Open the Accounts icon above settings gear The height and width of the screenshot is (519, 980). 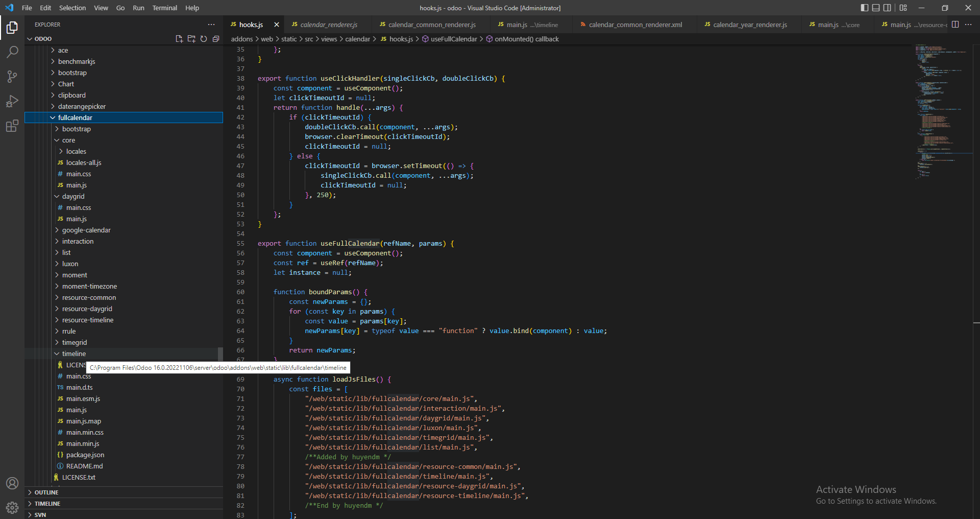pos(12,483)
